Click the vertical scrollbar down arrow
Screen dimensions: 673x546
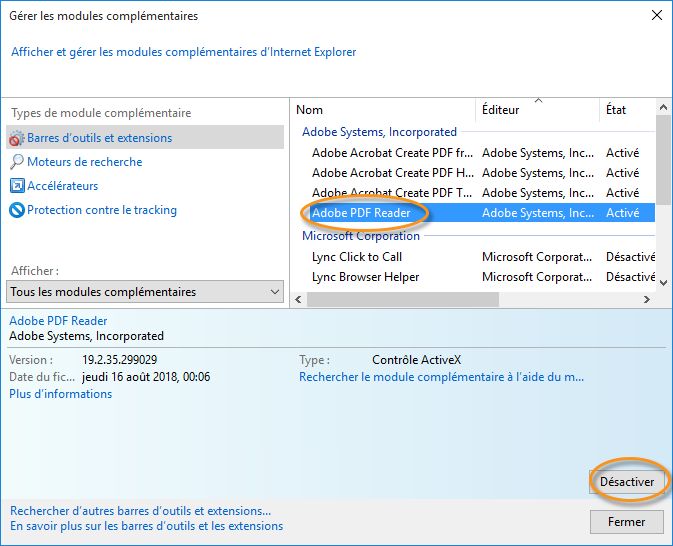click(x=663, y=283)
